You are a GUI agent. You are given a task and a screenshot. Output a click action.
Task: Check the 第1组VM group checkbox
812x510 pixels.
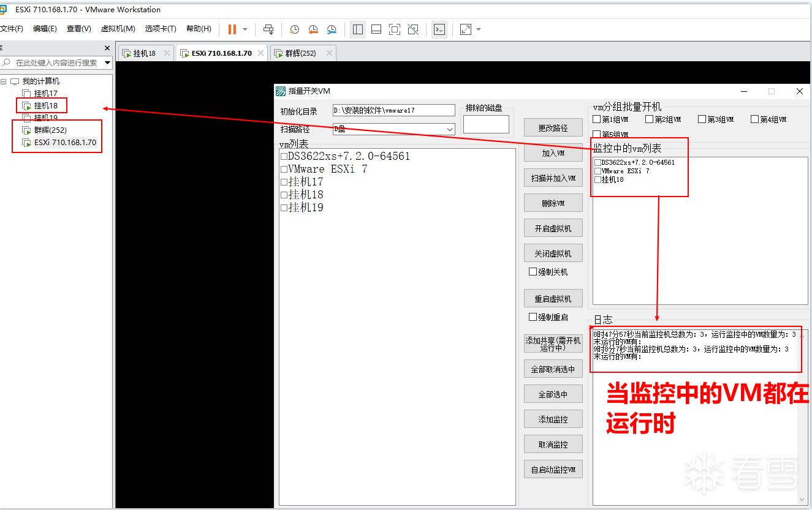pos(597,119)
